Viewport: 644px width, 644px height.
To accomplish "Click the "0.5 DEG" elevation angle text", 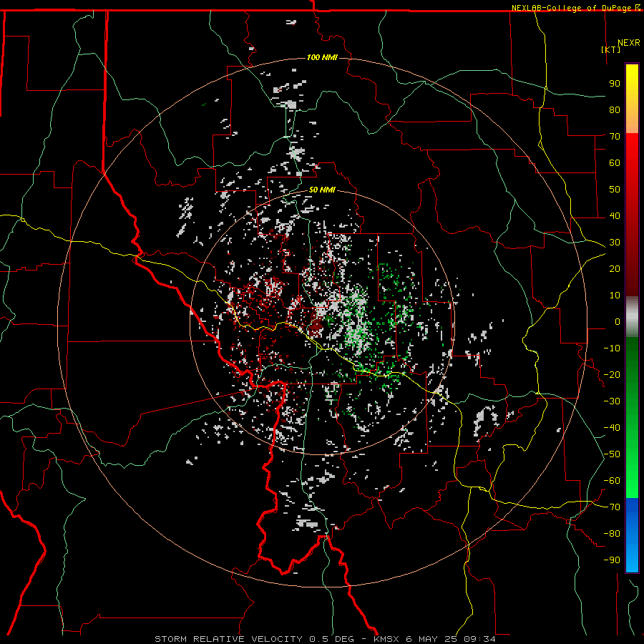I will point(331,639).
